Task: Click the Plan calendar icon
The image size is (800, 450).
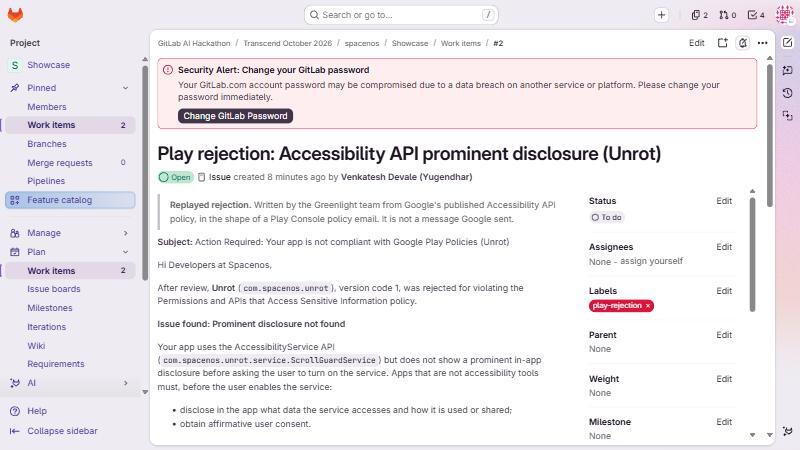Action: (15, 252)
